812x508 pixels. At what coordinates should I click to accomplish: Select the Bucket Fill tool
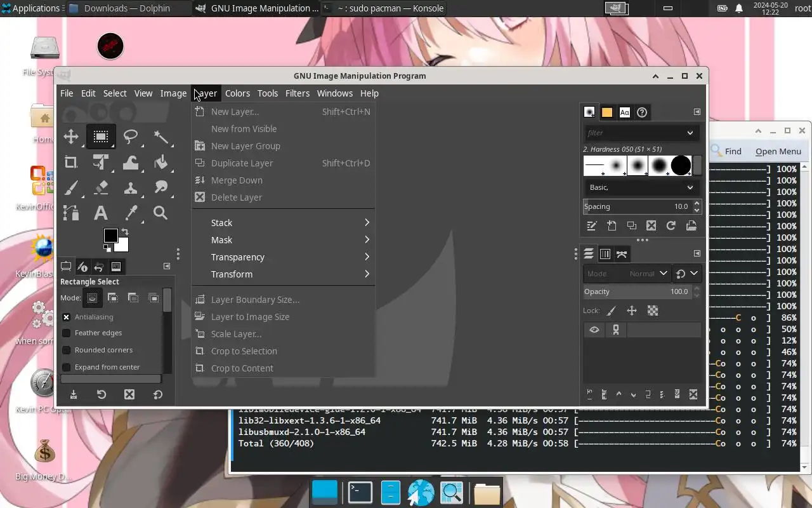(x=160, y=162)
